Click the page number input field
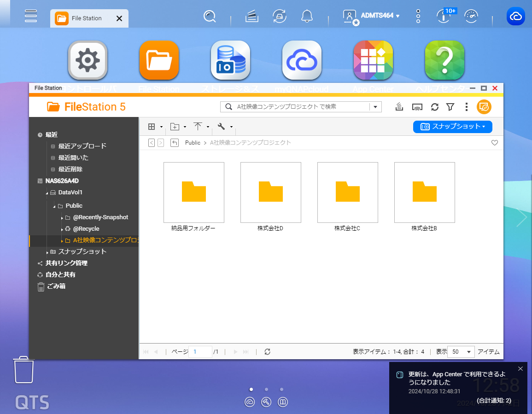Viewport: 532px width, 414px height. 200,352
